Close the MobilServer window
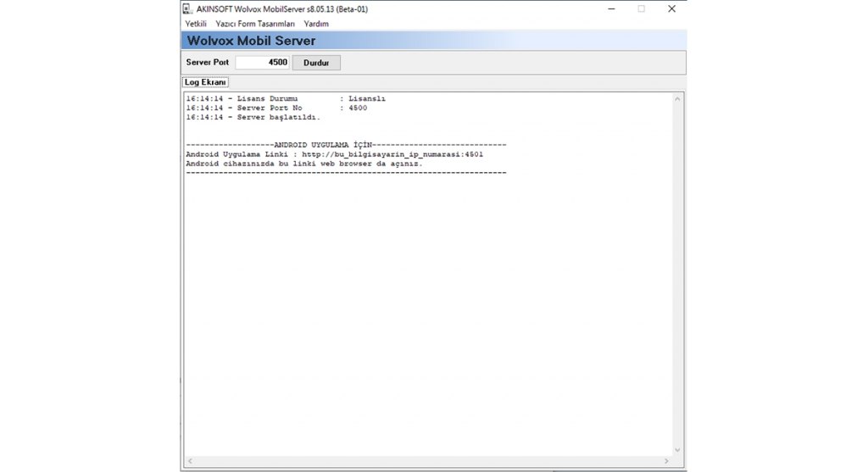The image size is (868, 472). click(671, 8)
